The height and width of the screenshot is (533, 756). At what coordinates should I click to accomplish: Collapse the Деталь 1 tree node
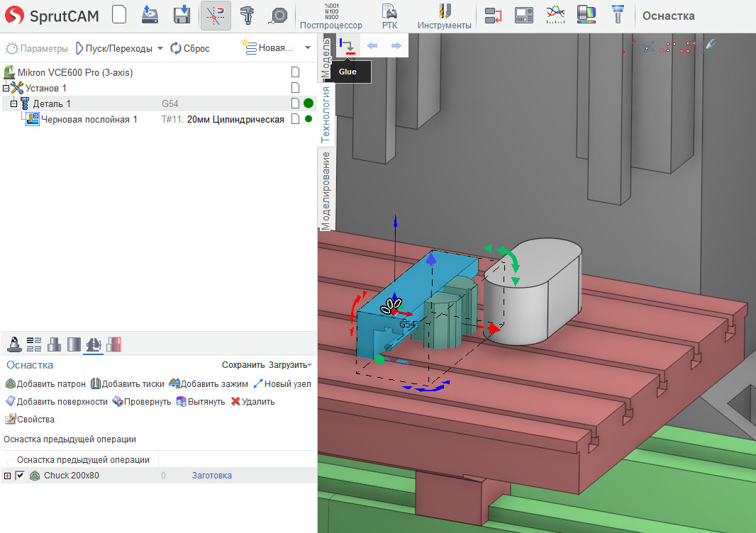tap(13, 103)
